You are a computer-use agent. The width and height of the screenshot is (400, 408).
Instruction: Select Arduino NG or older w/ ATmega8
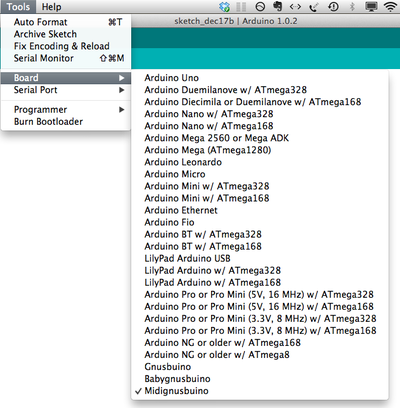pyautogui.click(x=260, y=354)
